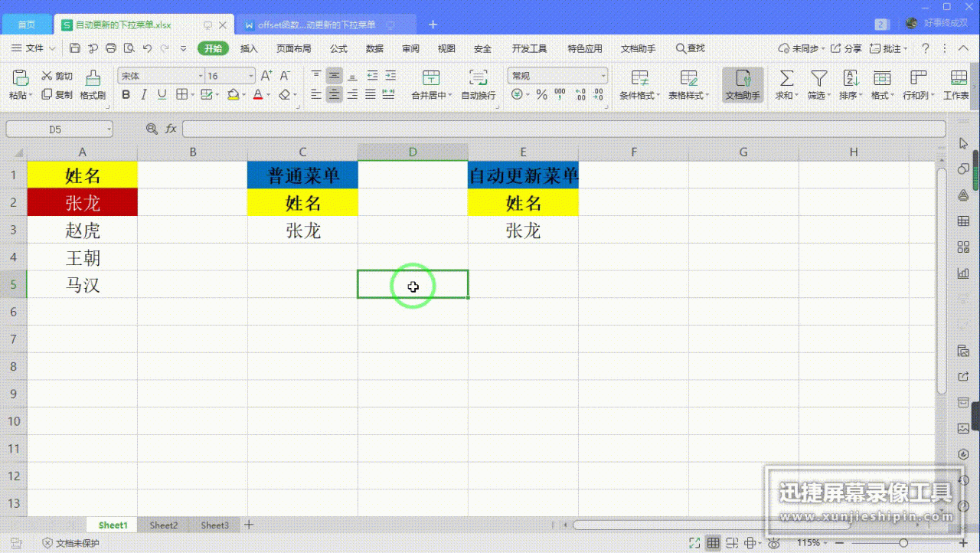Open the number format dropdown (常规)
The width and height of the screenshot is (980, 553).
[603, 76]
